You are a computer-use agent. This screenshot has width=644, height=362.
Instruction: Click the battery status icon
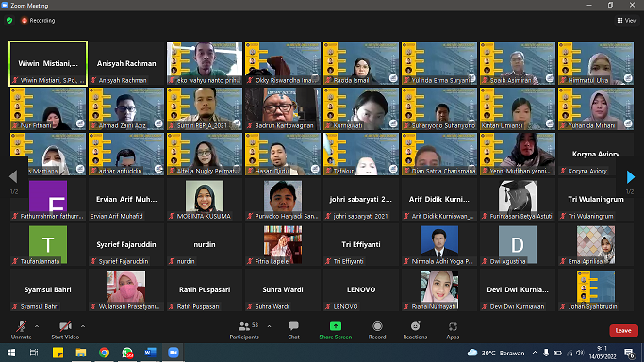pos(558,353)
